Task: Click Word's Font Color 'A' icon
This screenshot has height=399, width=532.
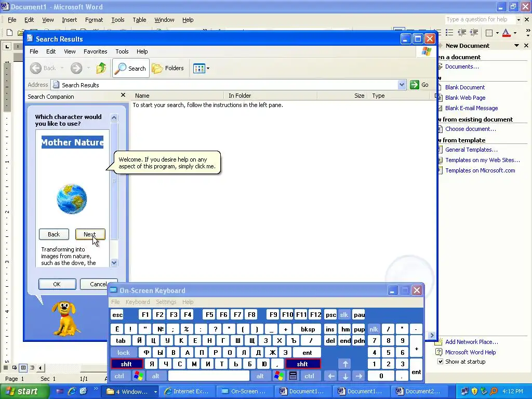Action: (x=506, y=33)
